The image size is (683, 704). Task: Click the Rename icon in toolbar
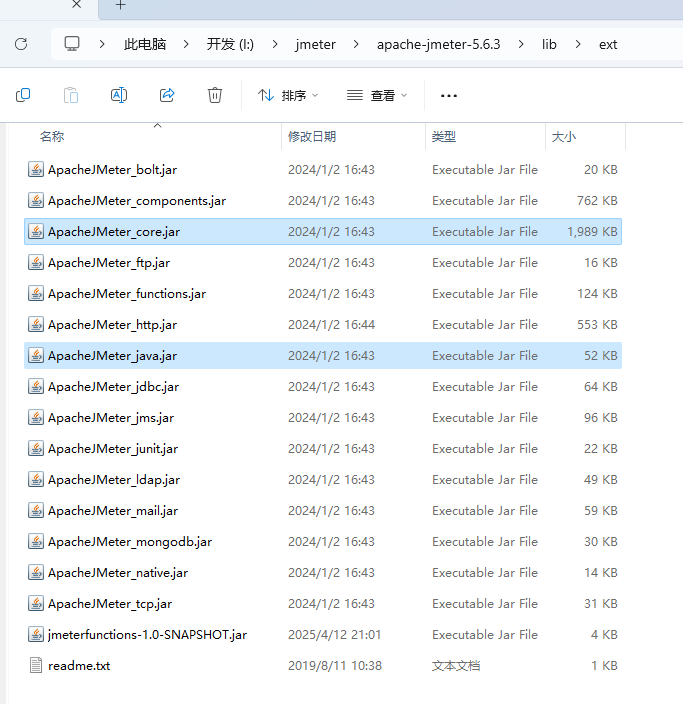[x=118, y=95]
